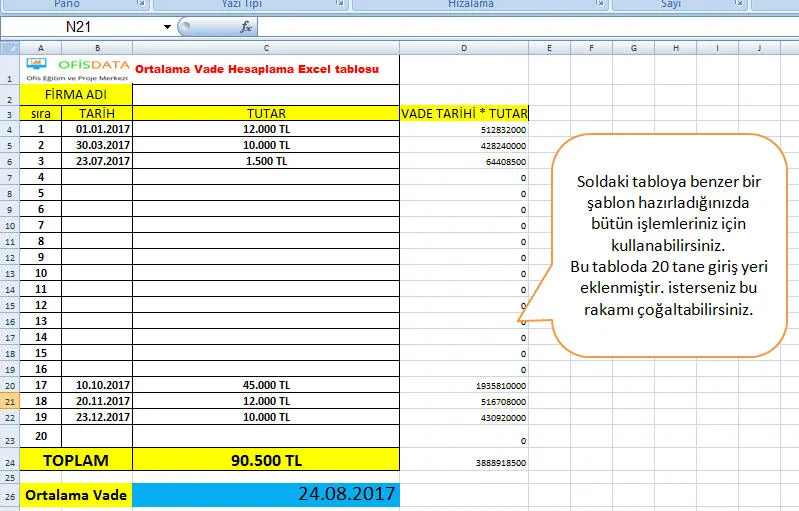
Task: Click the FİRMA ADI cell
Action: [76, 95]
